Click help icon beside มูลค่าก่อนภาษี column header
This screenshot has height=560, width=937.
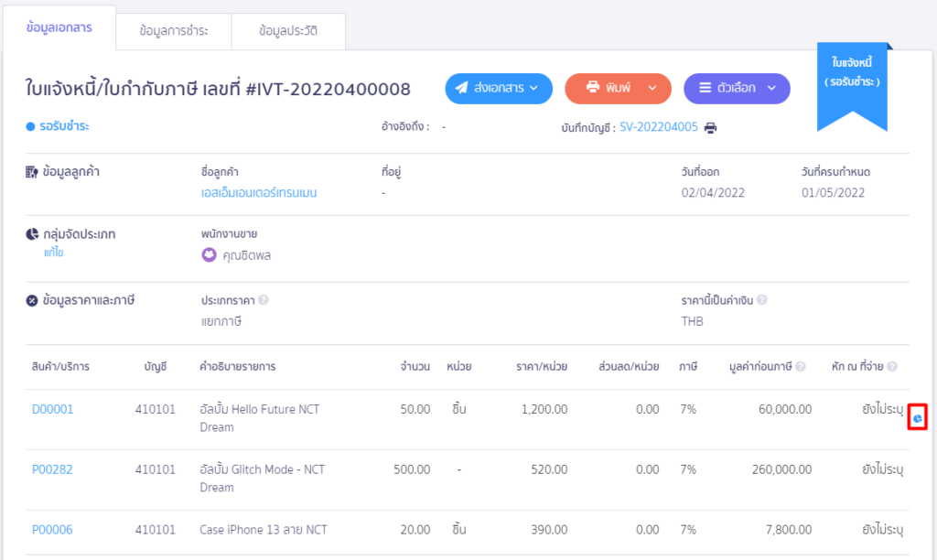[801, 367]
